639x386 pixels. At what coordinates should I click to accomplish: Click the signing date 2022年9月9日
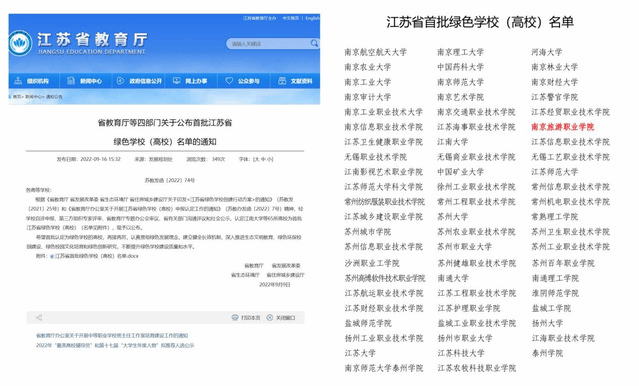pos(275,285)
